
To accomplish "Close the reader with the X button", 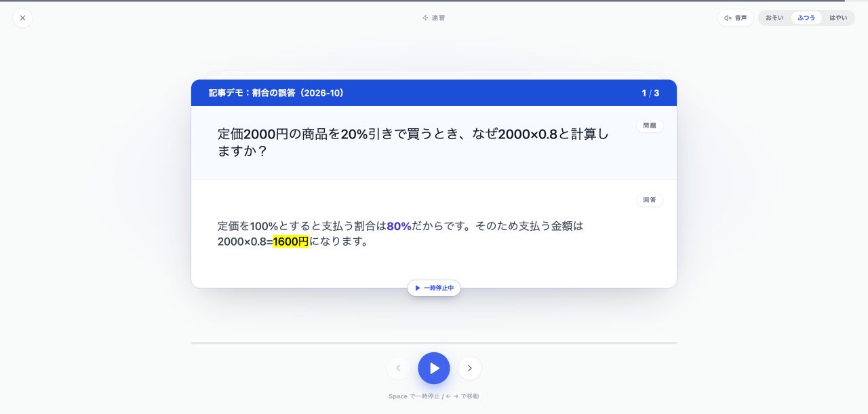I will [x=22, y=18].
